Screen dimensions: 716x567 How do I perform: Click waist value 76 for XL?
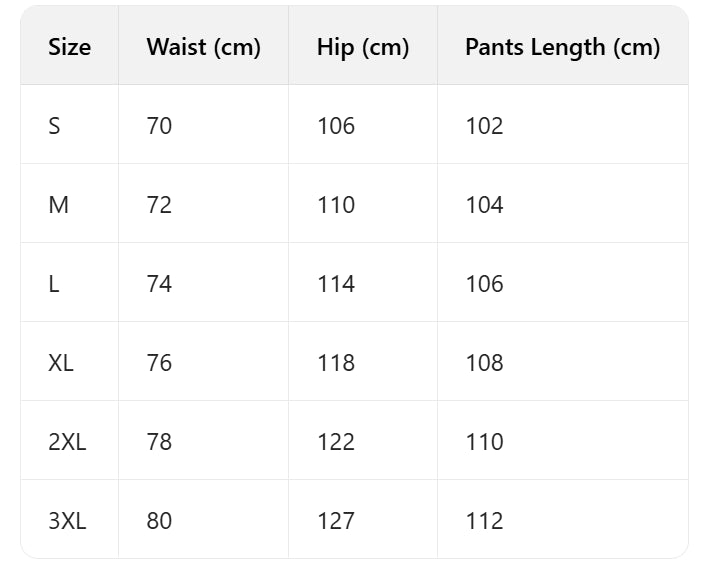tap(159, 363)
